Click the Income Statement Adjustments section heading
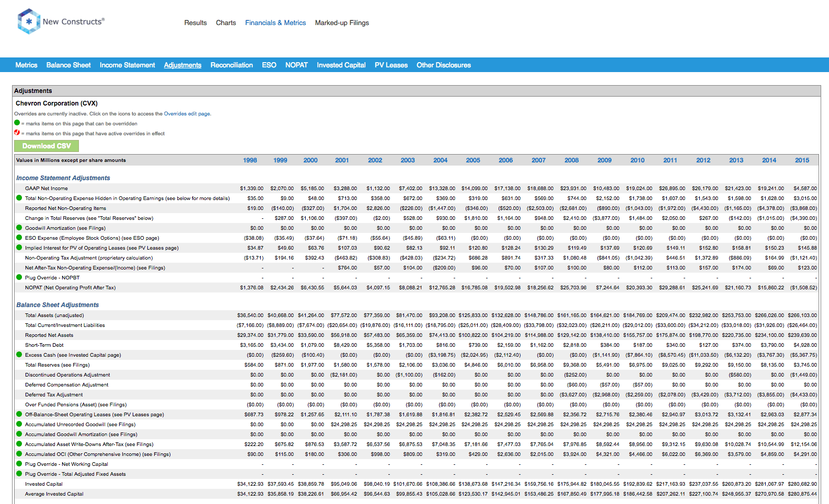 pyautogui.click(x=63, y=178)
